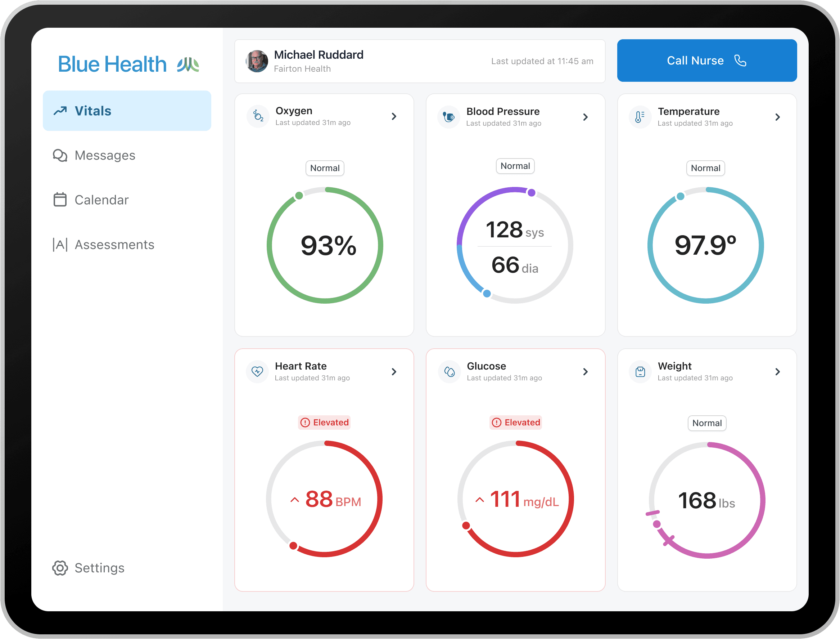
Task: Click Michael Ruddard's profile photo
Action: click(x=257, y=61)
